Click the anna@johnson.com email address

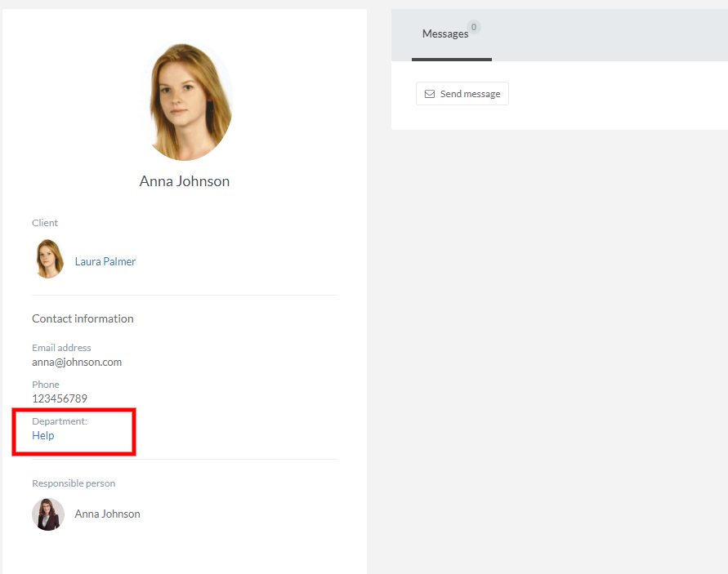[x=77, y=363]
